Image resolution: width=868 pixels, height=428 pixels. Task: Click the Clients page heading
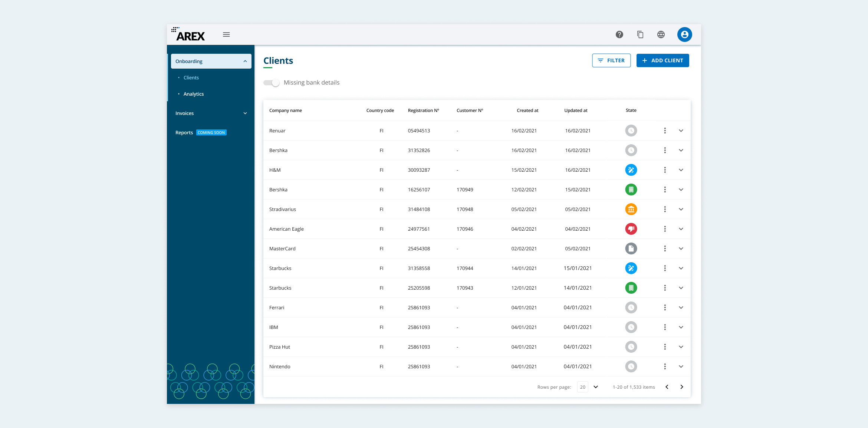point(278,60)
